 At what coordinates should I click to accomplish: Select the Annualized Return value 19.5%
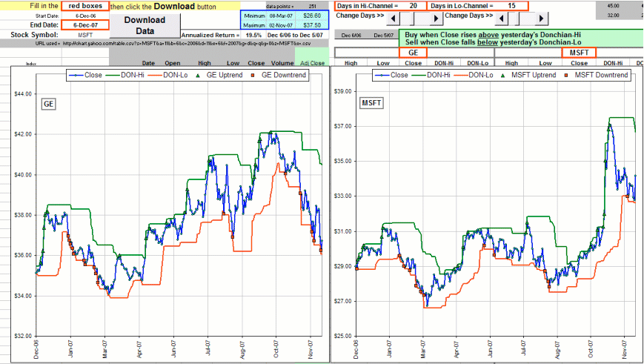[253, 35]
